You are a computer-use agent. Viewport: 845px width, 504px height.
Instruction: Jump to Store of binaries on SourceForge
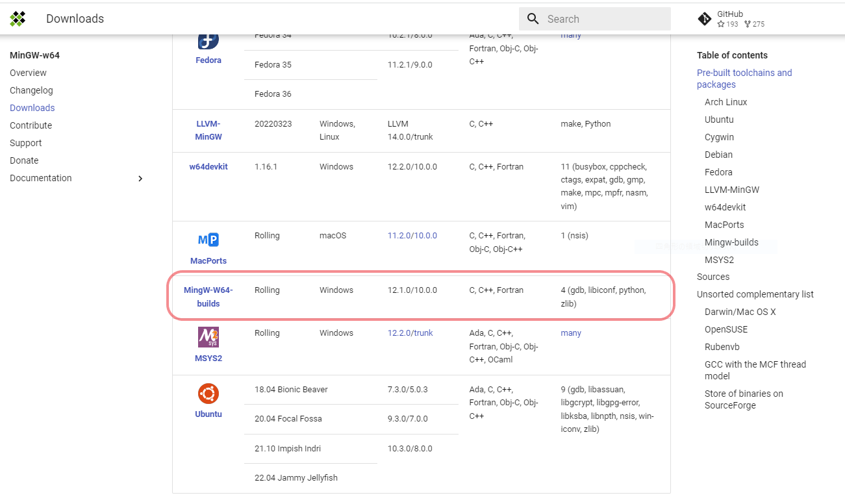coord(744,399)
